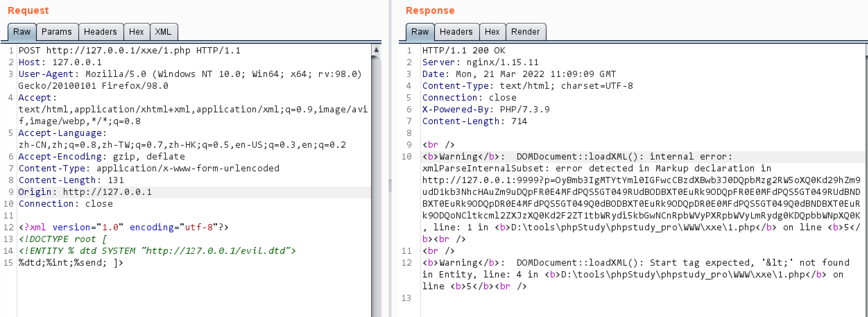Viewport: 868px width, 317px height.
Task: Select the Request Raw tab
Action: click(x=22, y=32)
